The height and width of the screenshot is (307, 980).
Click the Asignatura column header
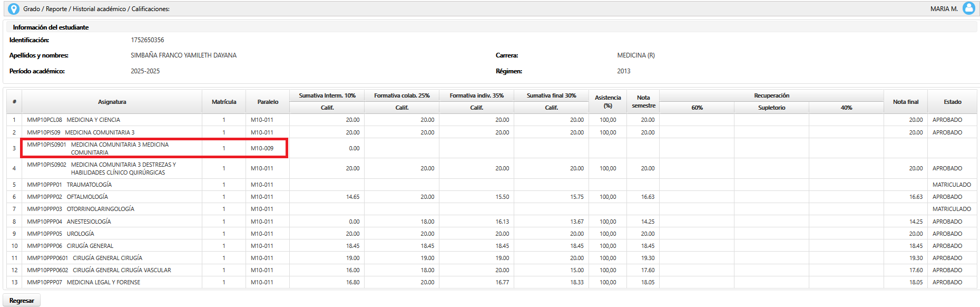[x=112, y=102]
